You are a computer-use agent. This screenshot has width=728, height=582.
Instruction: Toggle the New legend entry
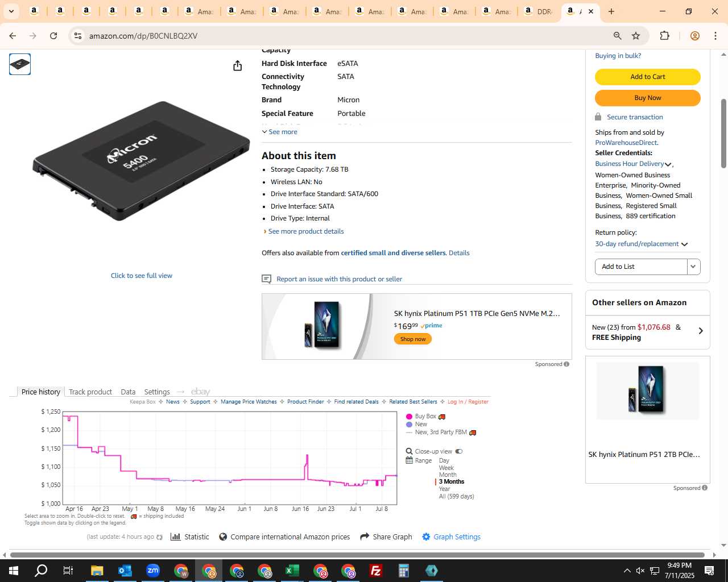pyautogui.click(x=417, y=425)
